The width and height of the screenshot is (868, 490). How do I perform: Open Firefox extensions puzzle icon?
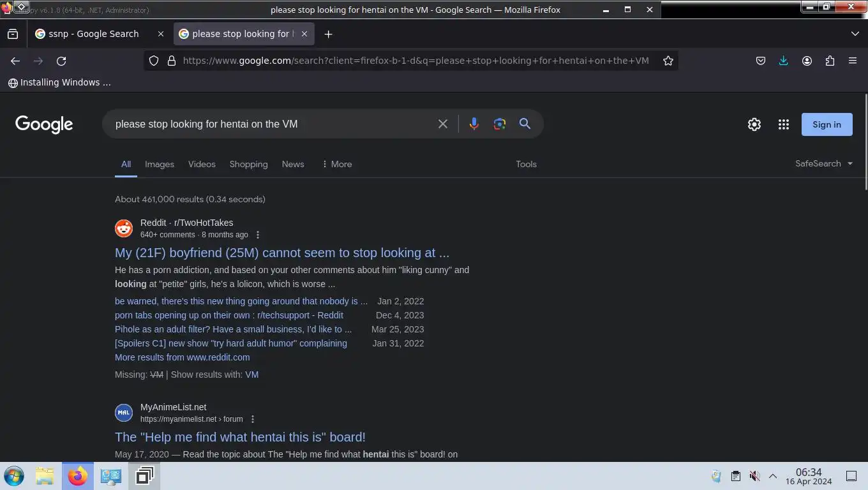[x=830, y=61]
